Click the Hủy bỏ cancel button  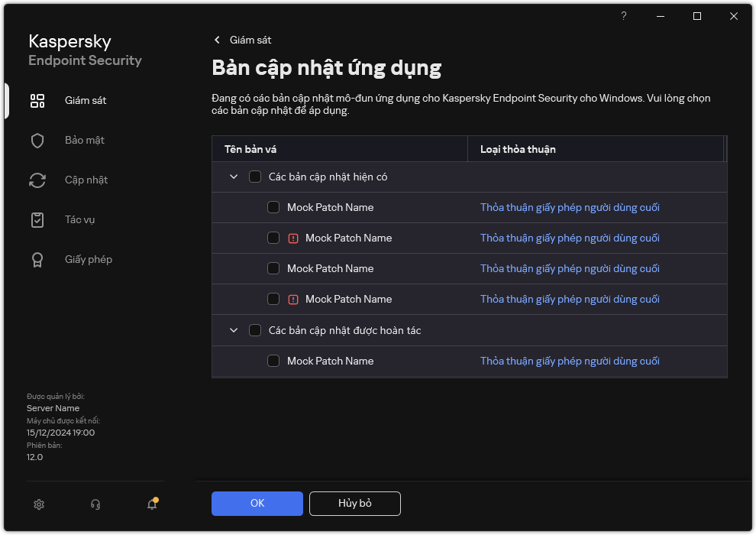pos(354,504)
